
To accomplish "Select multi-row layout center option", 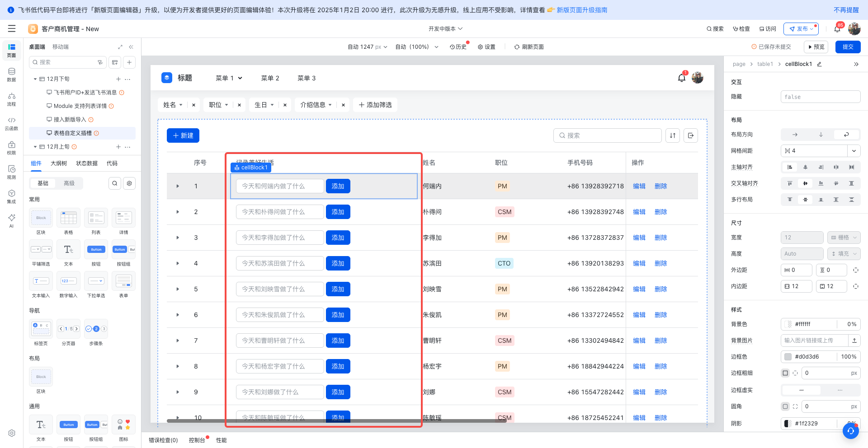I will pos(805,200).
